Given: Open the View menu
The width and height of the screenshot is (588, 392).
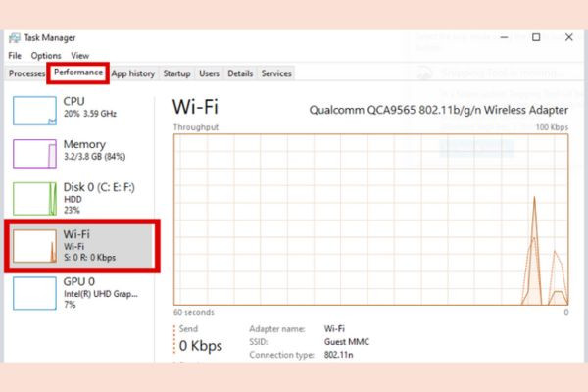Looking at the screenshot, I should [80, 56].
